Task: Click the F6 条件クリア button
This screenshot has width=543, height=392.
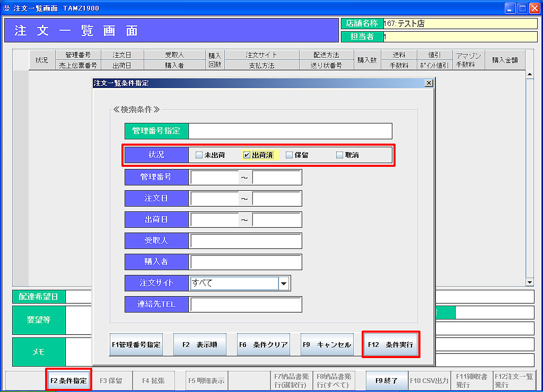Action: coord(264,344)
